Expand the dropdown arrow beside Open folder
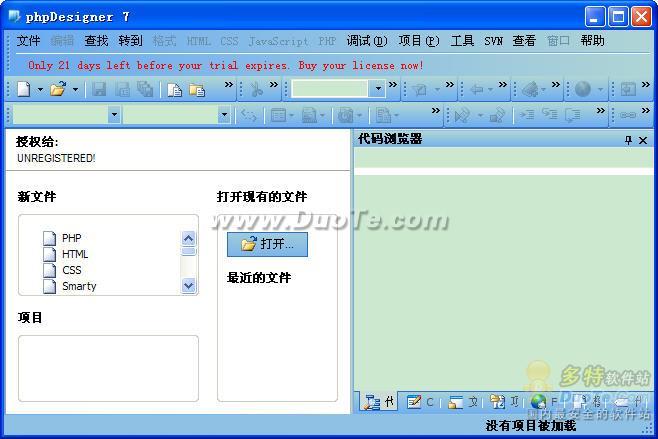Viewport: 658px width, 439px height. click(x=76, y=89)
